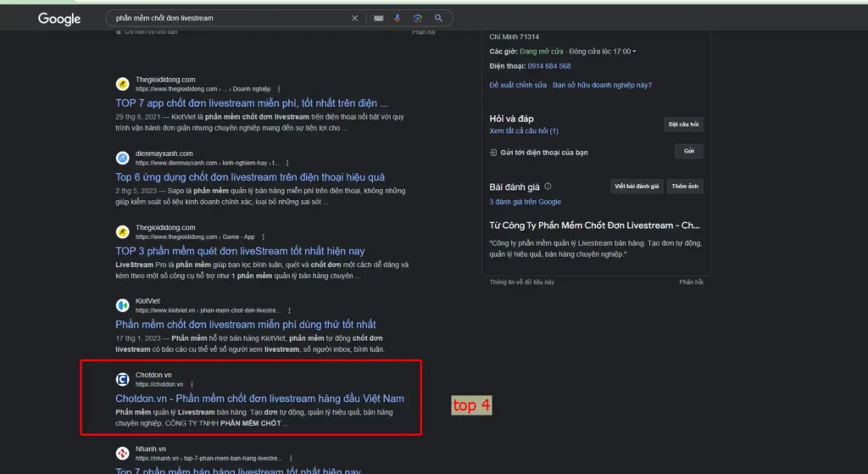The image size is (868, 474).
Task: Click send-to-phone icon beside Gửi tới điện thoại
Action: click(x=492, y=153)
